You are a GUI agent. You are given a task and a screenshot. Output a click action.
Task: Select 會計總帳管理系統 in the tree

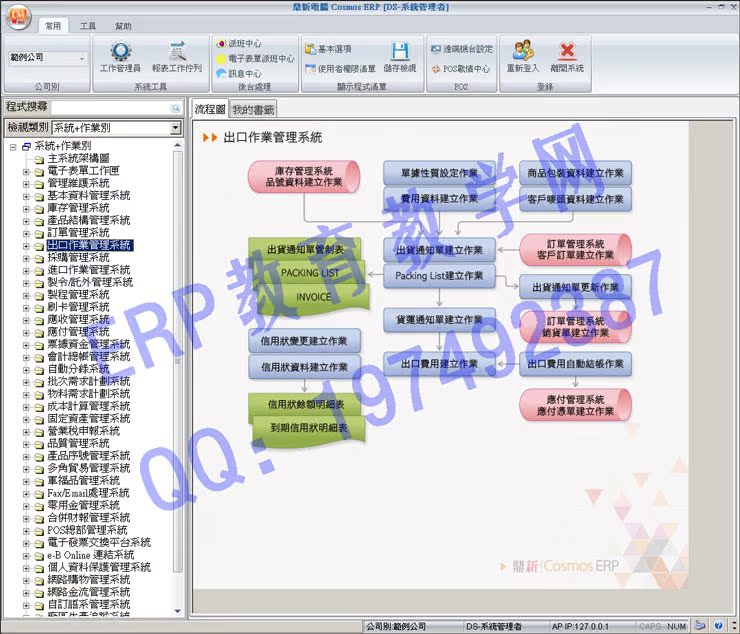coord(89,356)
